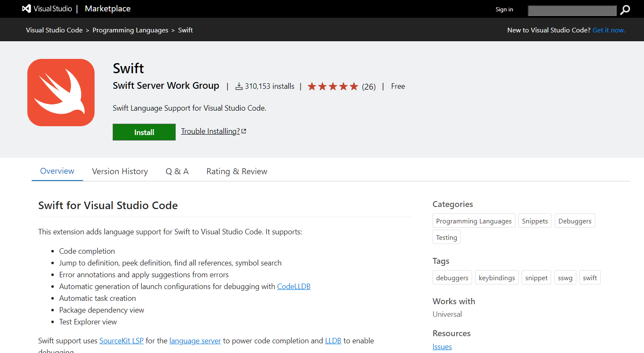Click the installs download icon
The width and height of the screenshot is (644, 353).
click(239, 86)
